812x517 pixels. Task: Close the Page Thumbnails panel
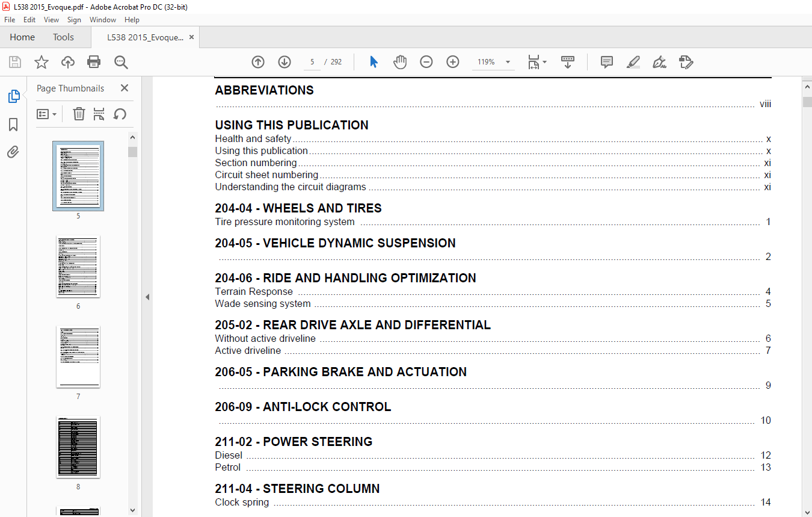[x=125, y=88]
